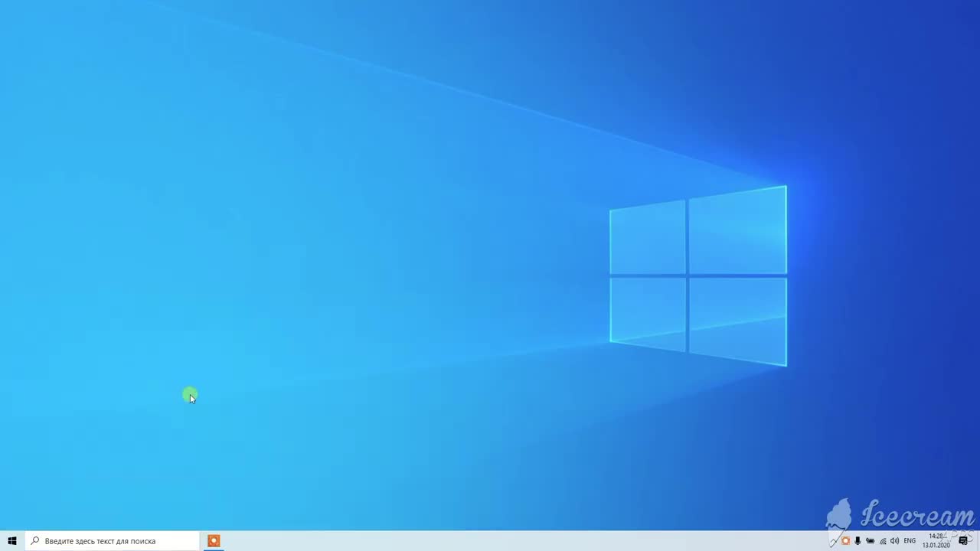
Task: Open the Windows Start menu
Action: click(12, 541)
